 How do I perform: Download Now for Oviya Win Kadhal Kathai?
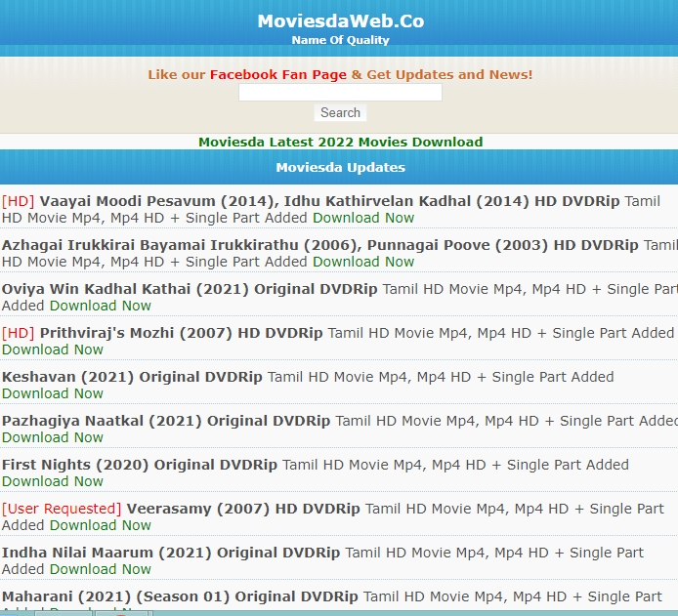tap(101, 306)
